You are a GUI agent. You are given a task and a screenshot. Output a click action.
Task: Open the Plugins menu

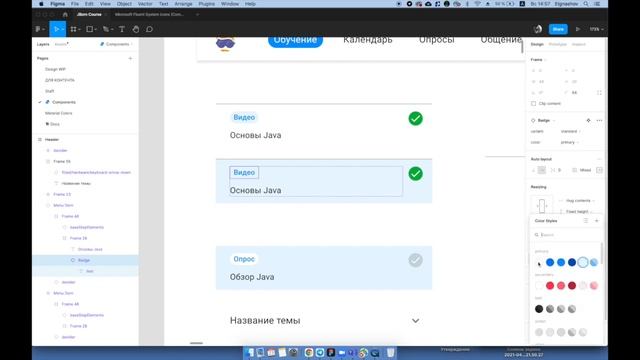[x=207, y=4]
